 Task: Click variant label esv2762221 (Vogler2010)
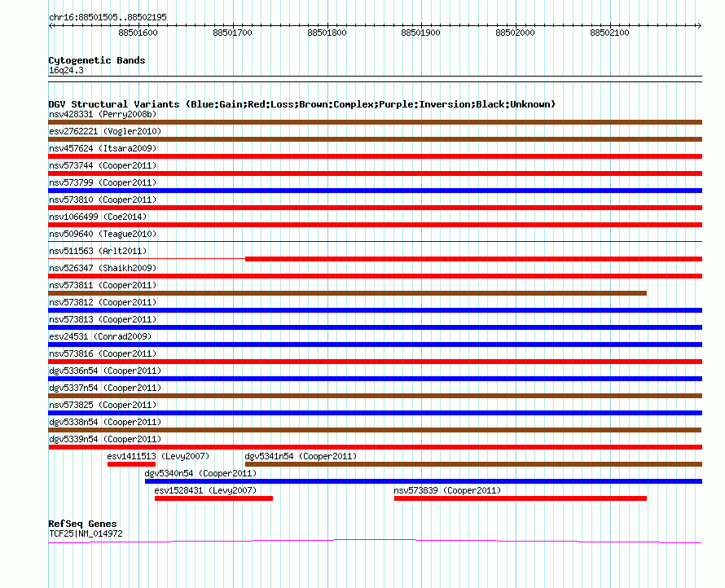coord(105,131)
